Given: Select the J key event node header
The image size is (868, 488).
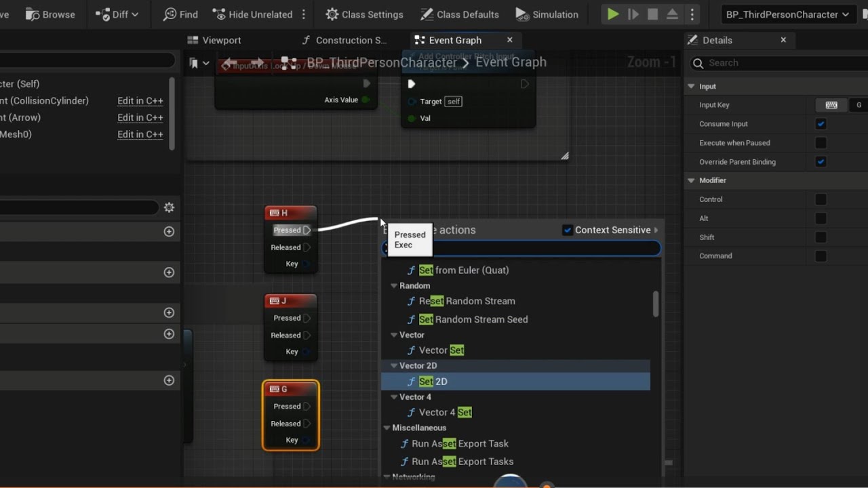Looking at the screenshot, I should [x=290, y=301].
